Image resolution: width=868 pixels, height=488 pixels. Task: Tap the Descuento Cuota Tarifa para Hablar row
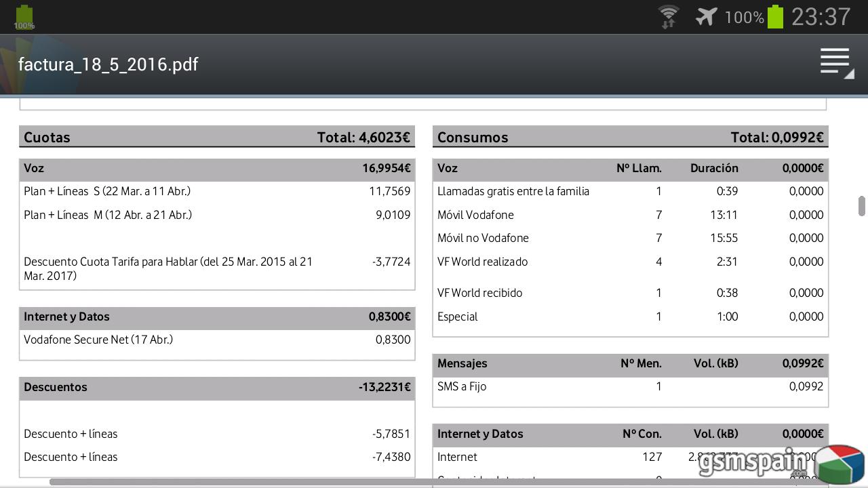[217, 268]
